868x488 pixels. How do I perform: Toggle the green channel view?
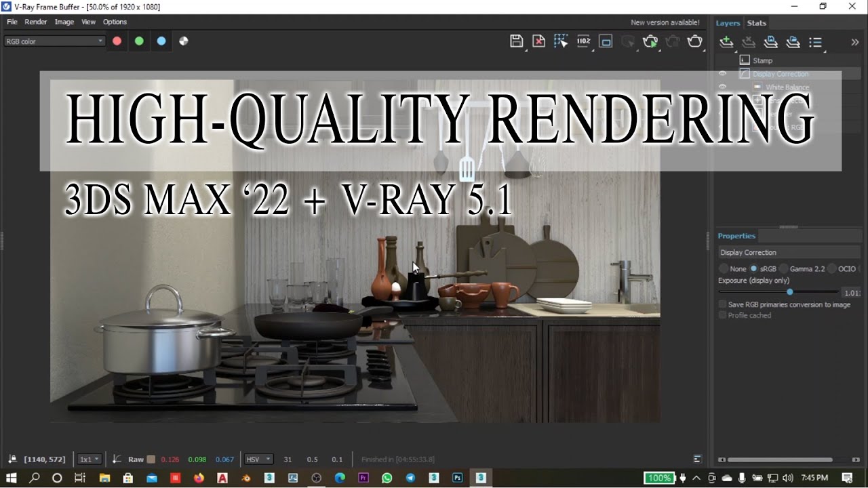tap(139, 41)
